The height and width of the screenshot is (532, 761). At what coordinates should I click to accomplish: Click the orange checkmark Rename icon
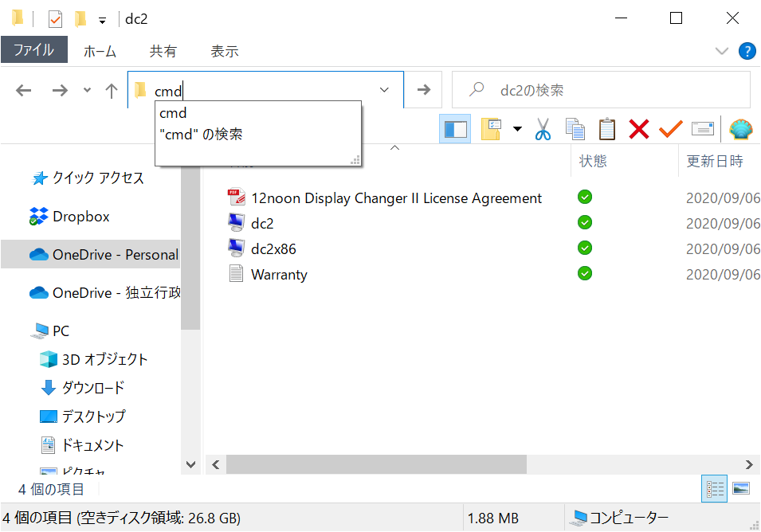click(x=671, y=130)
